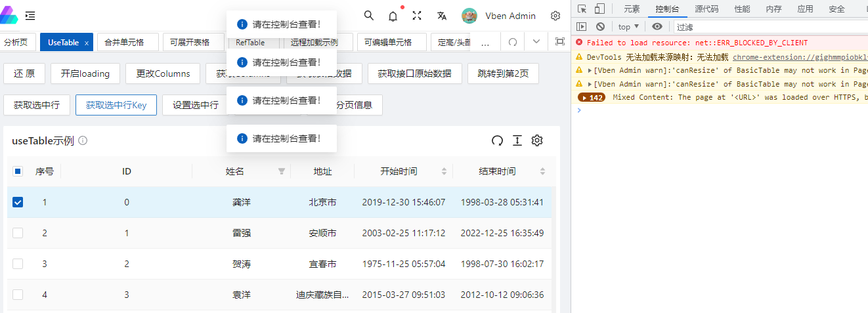Toggle DevTools device toolbar icon
The image size is (868, 313).
coord(599,9)
